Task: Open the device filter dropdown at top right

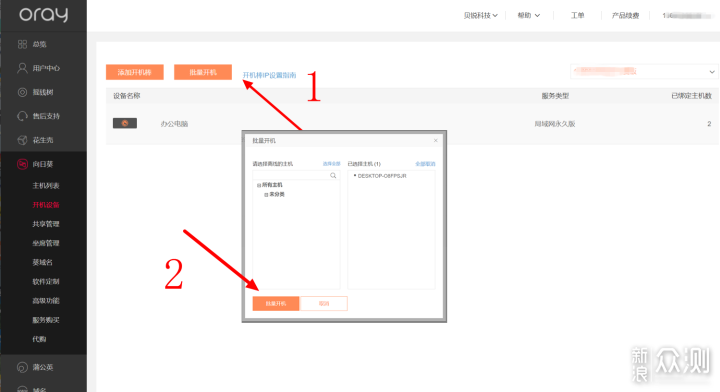Action: [644, 72]
